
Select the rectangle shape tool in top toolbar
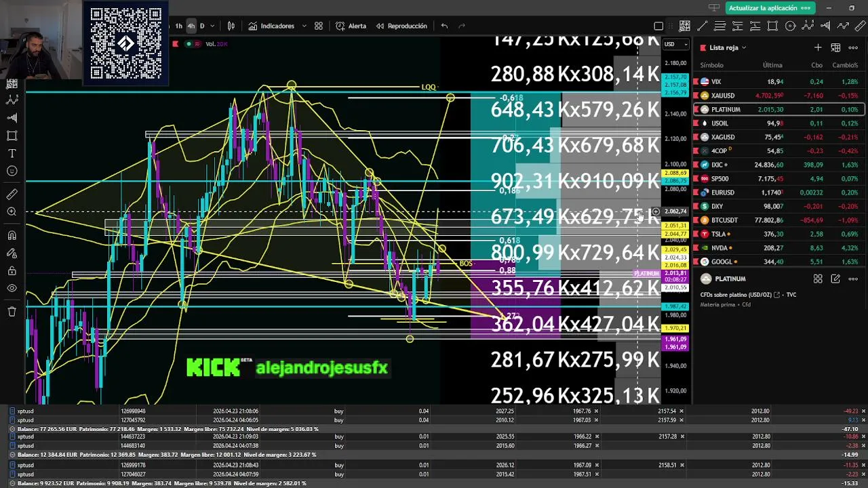(x=772, y=26)
